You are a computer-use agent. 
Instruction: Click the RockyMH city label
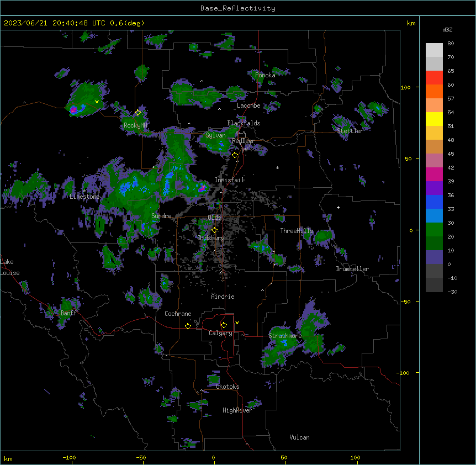pyautogui.click(x=135, y=125)
